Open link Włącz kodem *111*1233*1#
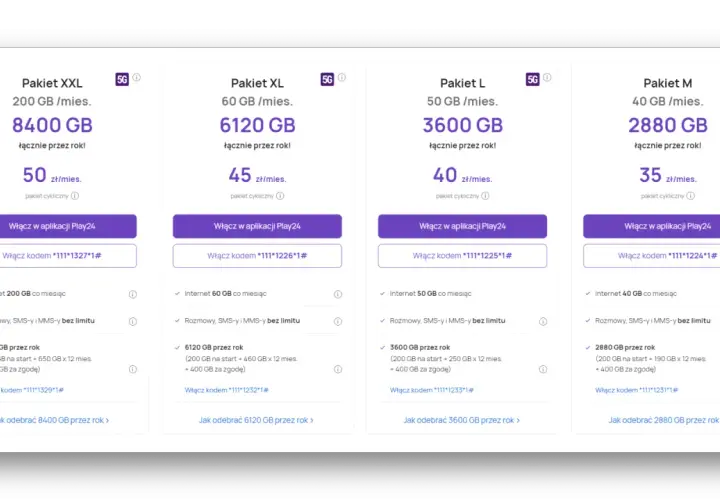This screenshot has height=500, width=720. click(432, 390)
